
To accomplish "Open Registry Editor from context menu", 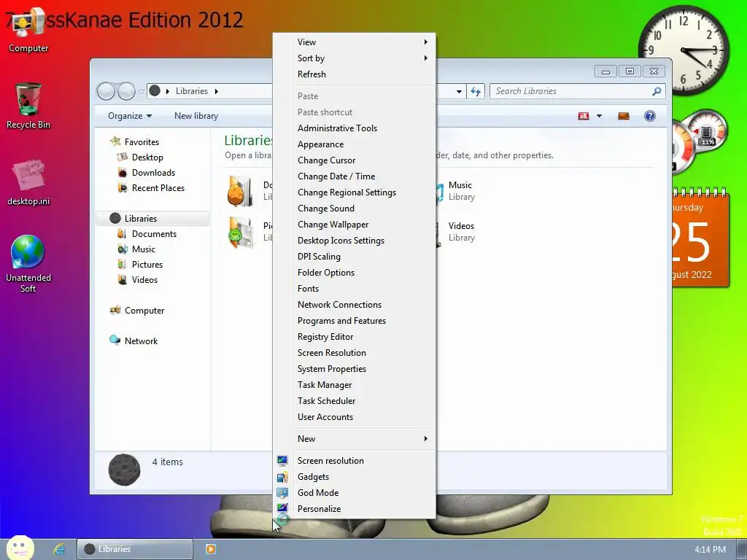I will point(354,337).
